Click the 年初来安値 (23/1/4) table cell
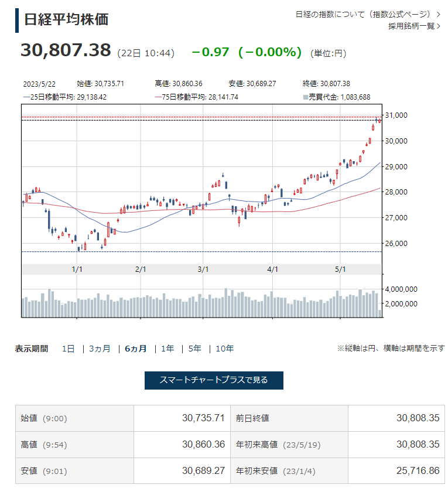Screen dimensions: 448x488 [x=289, y=470]
